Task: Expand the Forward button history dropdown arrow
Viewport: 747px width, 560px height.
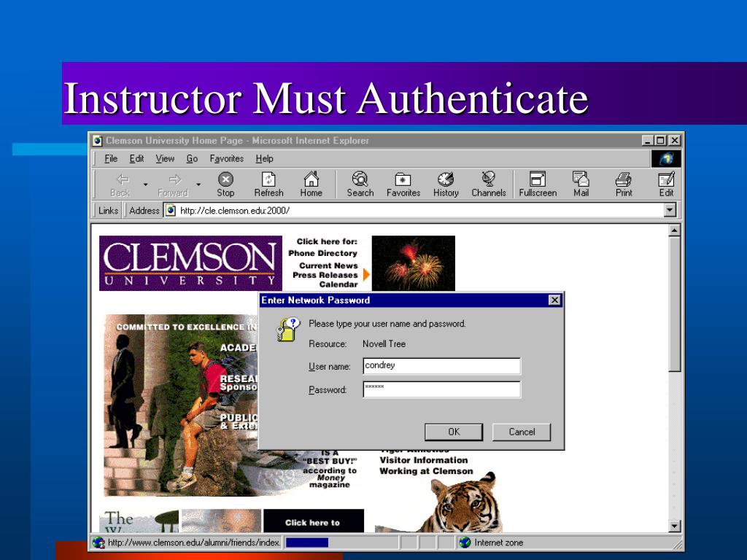Action: tap(198, 184)
